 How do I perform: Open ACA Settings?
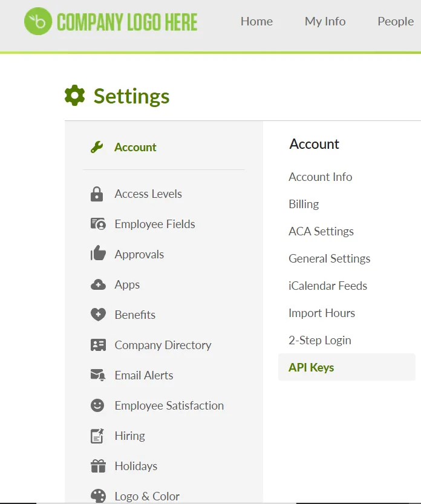click(x=321, y=231)
